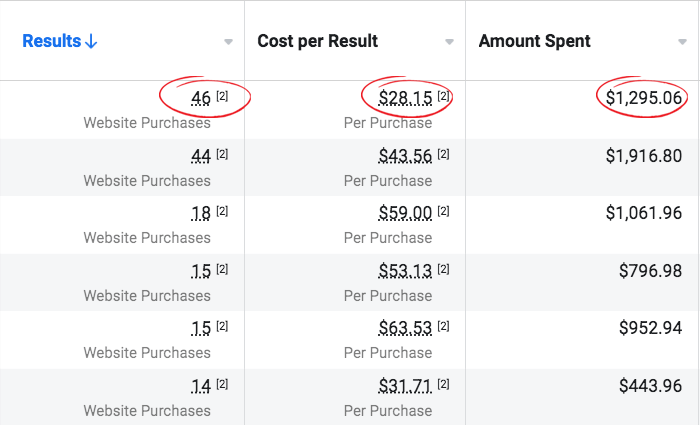Click the $63.53 cost per purchase value

(x=405, y=328)
